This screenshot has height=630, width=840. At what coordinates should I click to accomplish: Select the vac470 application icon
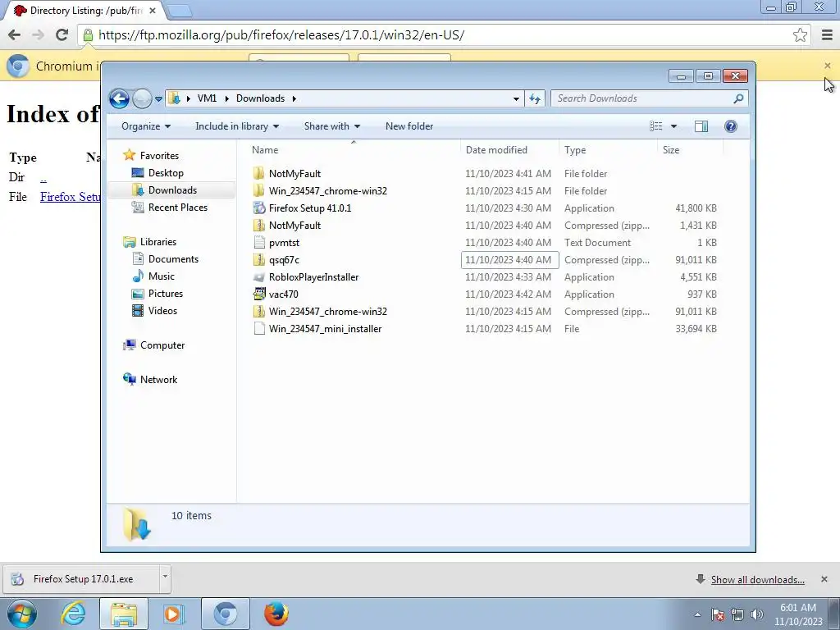(259, 294)
